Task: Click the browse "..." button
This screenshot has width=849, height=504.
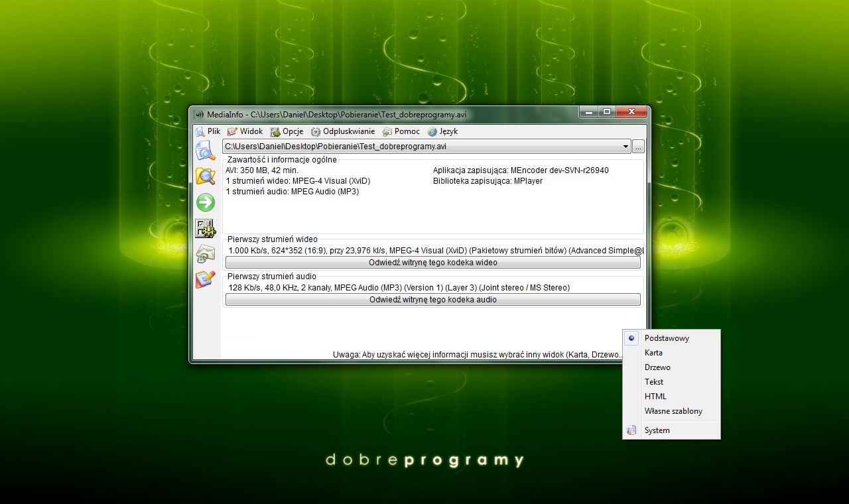Action: (638, 147)
